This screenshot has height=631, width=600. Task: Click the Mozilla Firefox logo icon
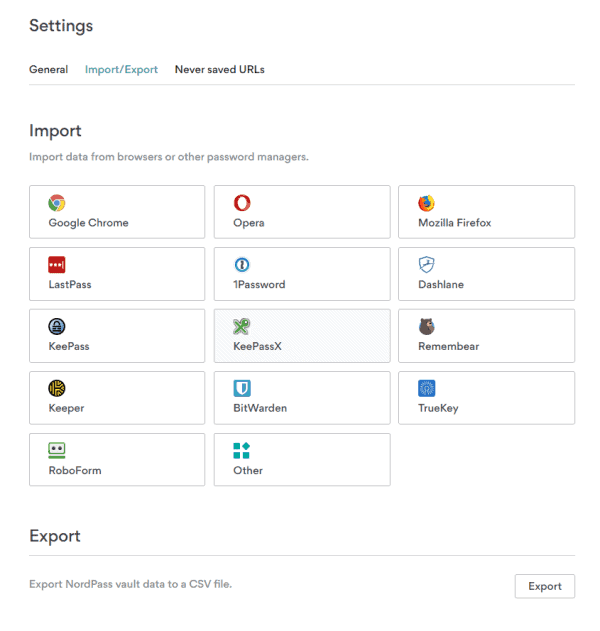click(x=427, y=203)
